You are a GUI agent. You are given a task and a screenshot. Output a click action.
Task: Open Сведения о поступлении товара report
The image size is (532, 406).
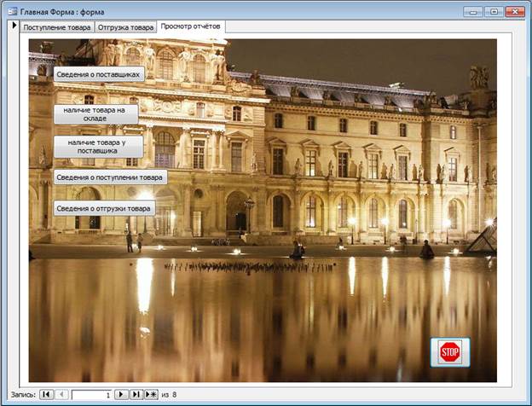tap(110, 177)
